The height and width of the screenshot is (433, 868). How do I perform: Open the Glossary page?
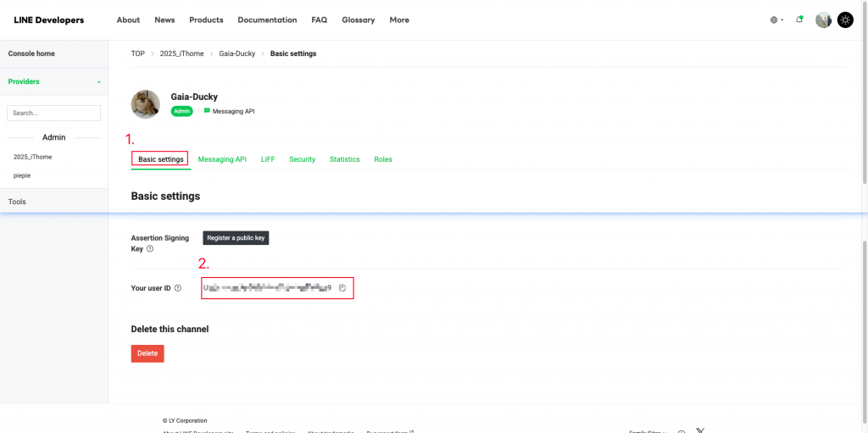pyautogui.click(x=359, y=20)
